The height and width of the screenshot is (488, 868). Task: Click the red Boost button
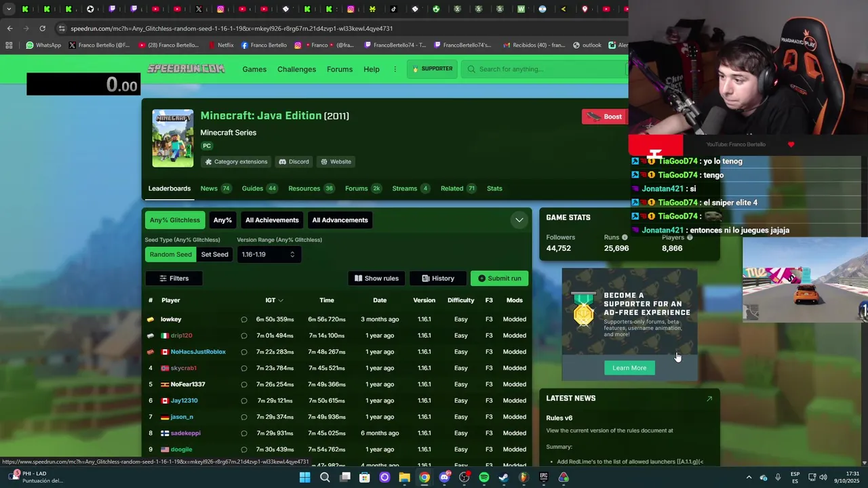pos(605,117)
